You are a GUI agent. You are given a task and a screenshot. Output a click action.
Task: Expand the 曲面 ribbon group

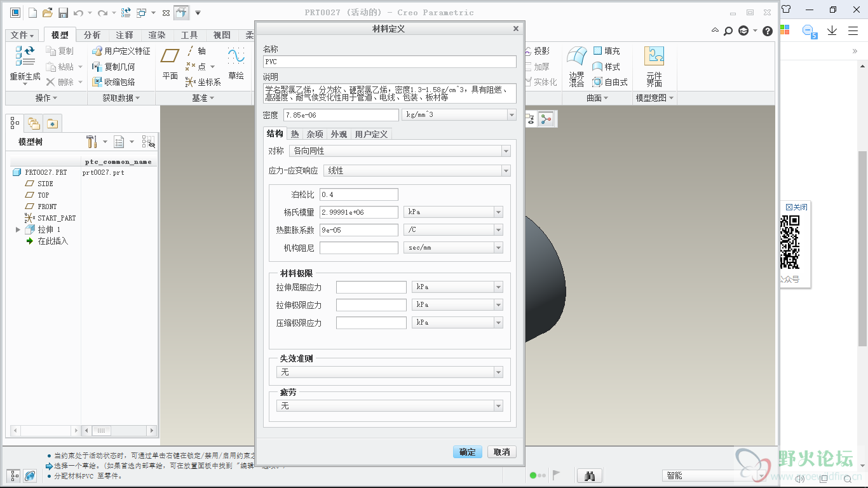point(597,98)
